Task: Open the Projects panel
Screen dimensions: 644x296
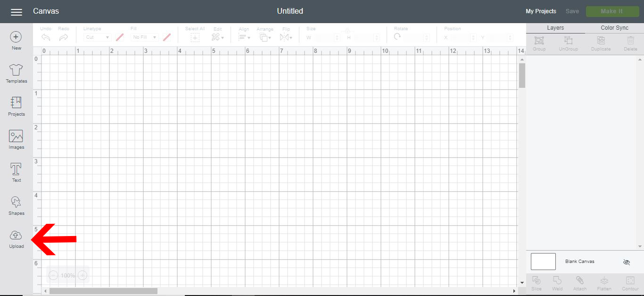Action: [16, 107]
